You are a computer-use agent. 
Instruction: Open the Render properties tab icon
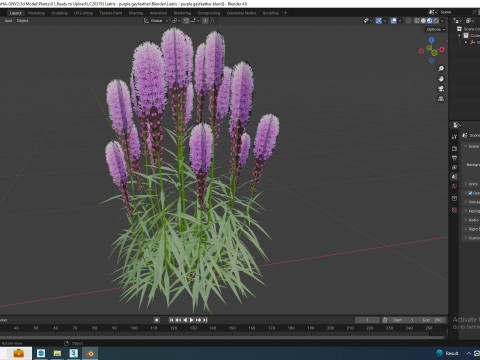click(454, 148)
